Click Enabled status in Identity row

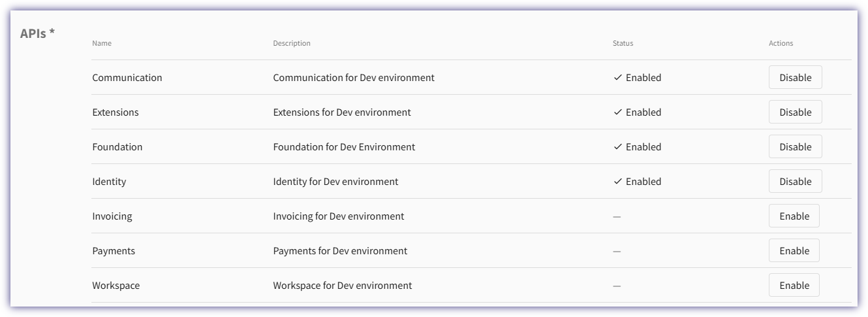pos(637,181)
